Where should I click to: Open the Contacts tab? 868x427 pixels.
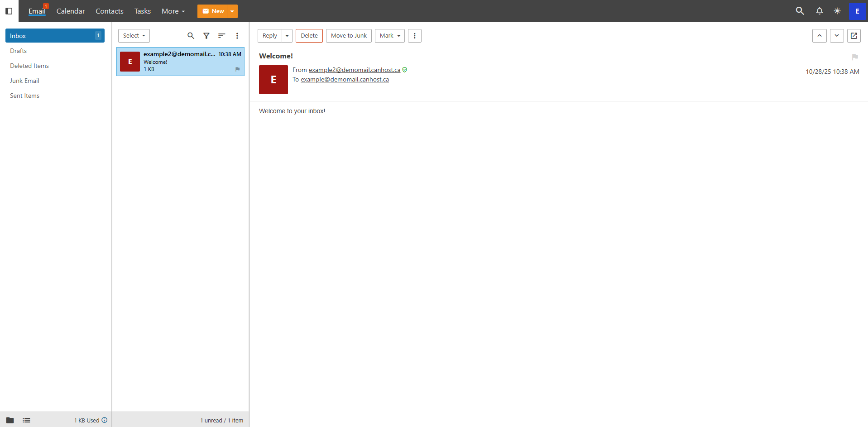(x=109, y=11)
